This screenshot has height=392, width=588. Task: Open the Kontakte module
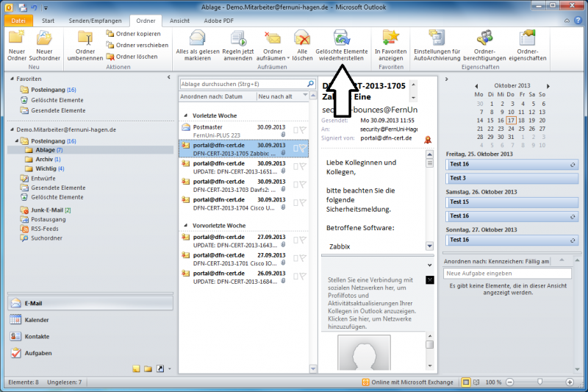pyautogui.click(x=90, y=337)
